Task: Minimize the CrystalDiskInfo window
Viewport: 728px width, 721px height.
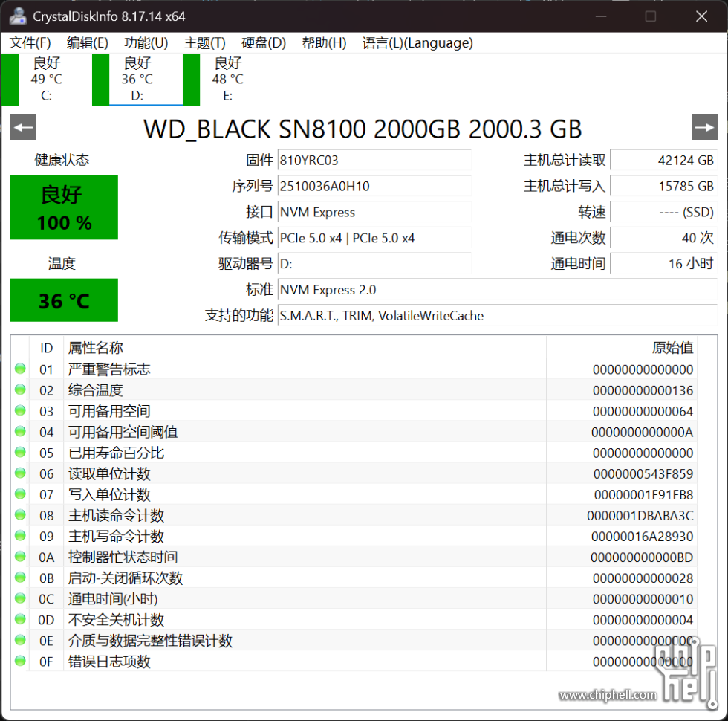Action: click(601, 16)
